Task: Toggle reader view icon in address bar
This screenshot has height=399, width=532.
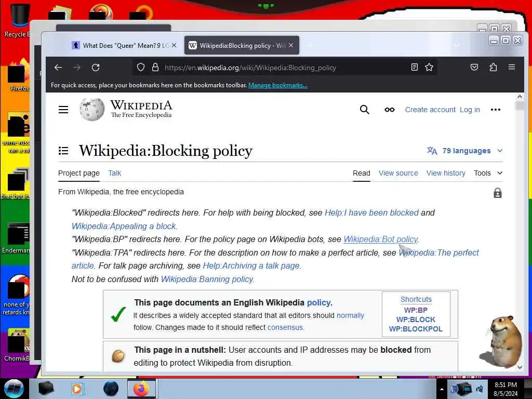Action: [414, 67]
